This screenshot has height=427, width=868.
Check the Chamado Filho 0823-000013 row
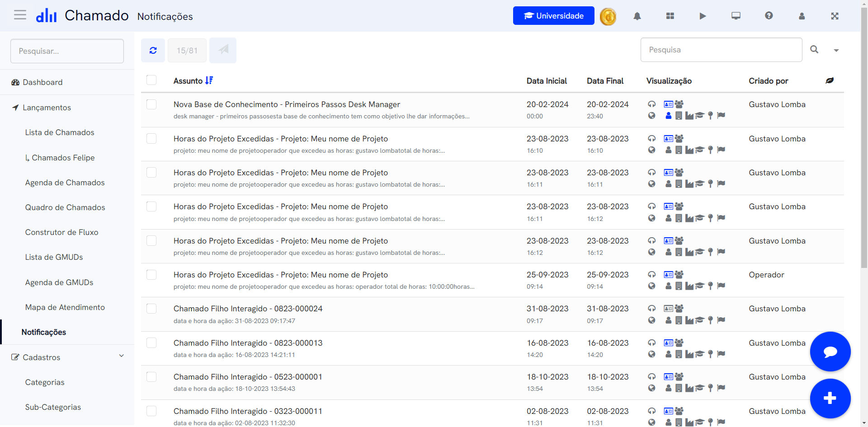[151, 343]
